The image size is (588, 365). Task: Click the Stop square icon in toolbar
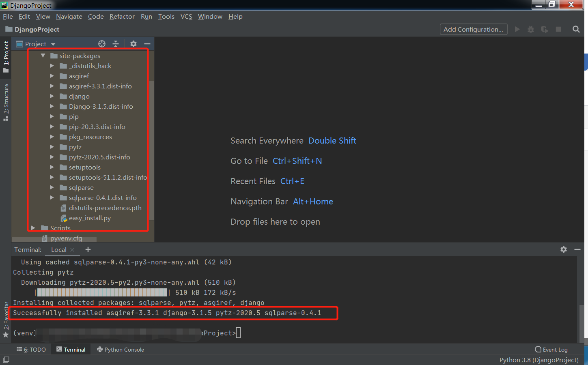[x=558, y=29]
